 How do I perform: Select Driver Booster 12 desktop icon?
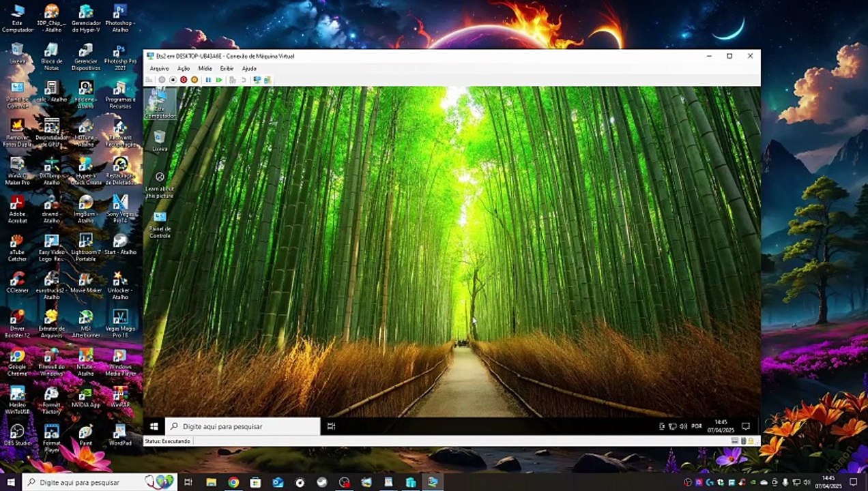point(17,325)
